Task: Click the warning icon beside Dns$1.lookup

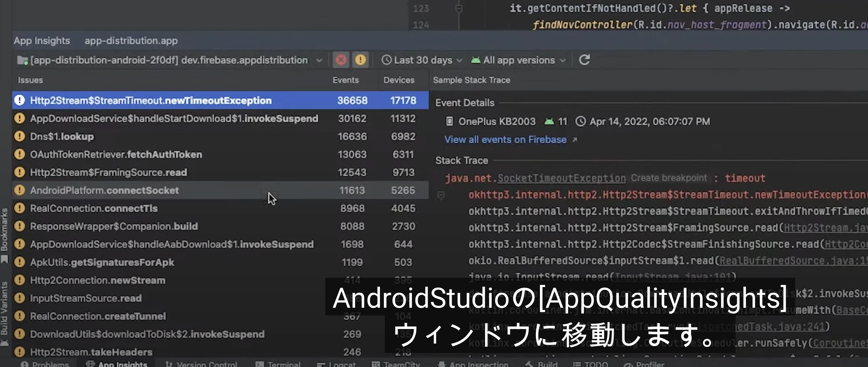Action: (20, 136)
